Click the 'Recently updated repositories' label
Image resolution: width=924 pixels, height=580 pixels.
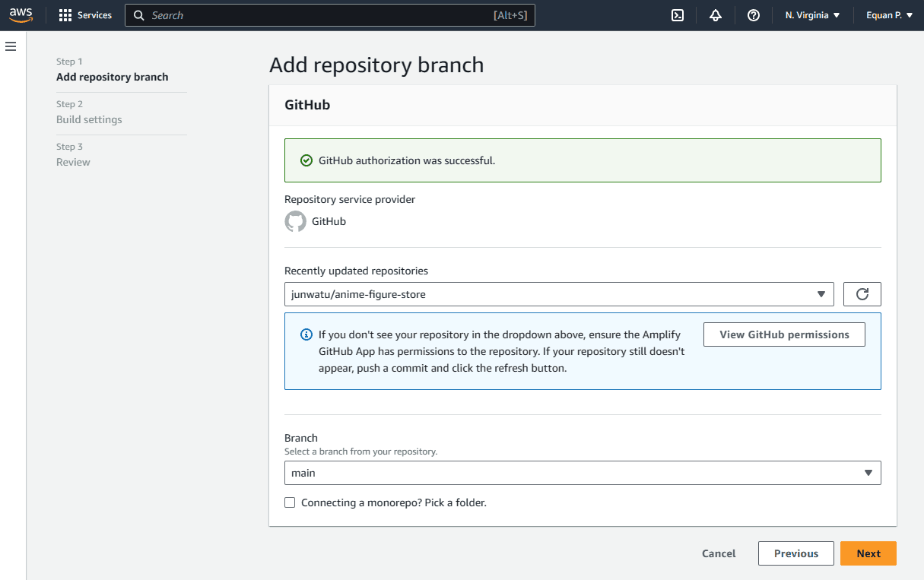pos(356,271)
